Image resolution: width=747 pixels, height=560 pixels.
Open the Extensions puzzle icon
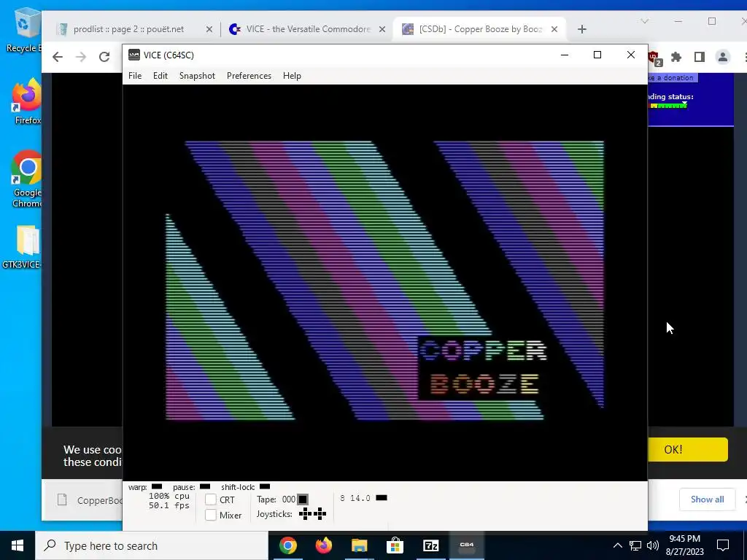pyautogui.click(x=676, y=57)
